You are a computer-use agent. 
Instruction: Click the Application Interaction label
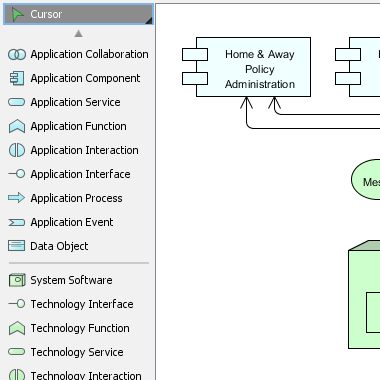[84, 150]
